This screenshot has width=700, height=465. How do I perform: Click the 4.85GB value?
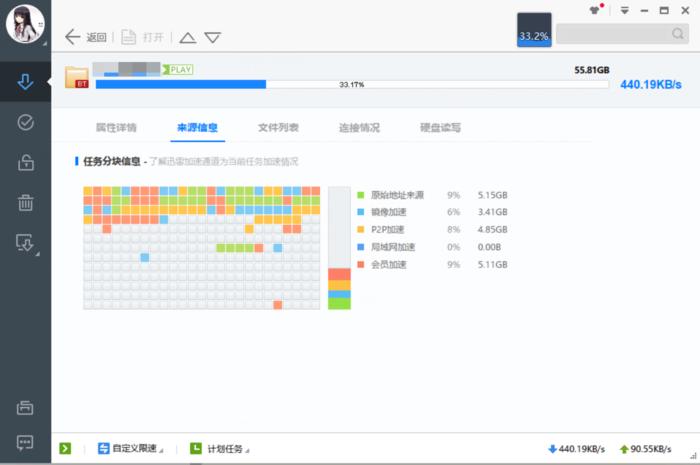[x=492, y=229]
